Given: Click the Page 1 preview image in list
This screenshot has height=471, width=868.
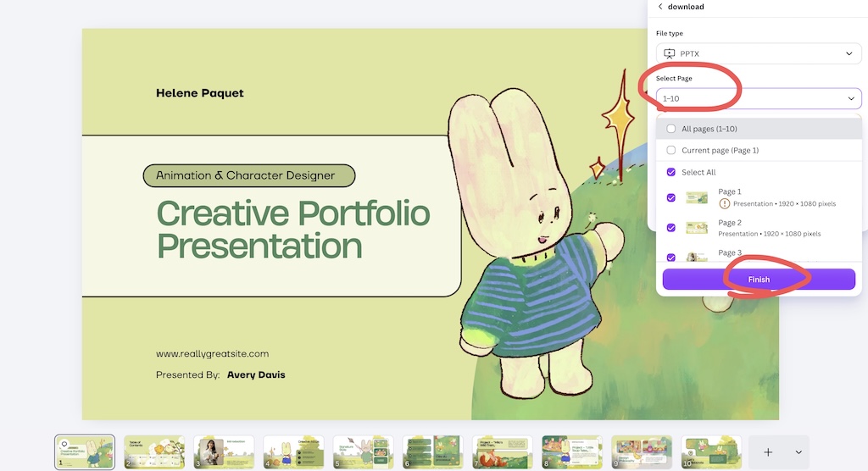Looking at the screenshot, I should [x=697, y=197].
